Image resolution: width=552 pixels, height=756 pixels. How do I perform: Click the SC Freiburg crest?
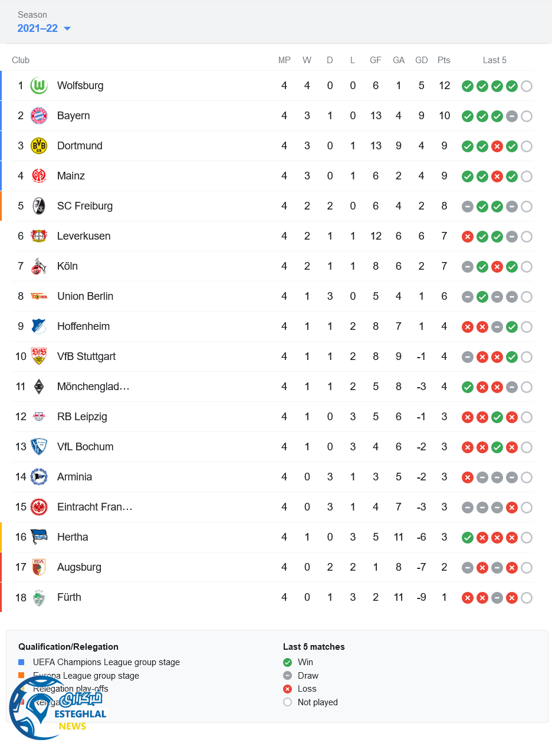[39, 206]
